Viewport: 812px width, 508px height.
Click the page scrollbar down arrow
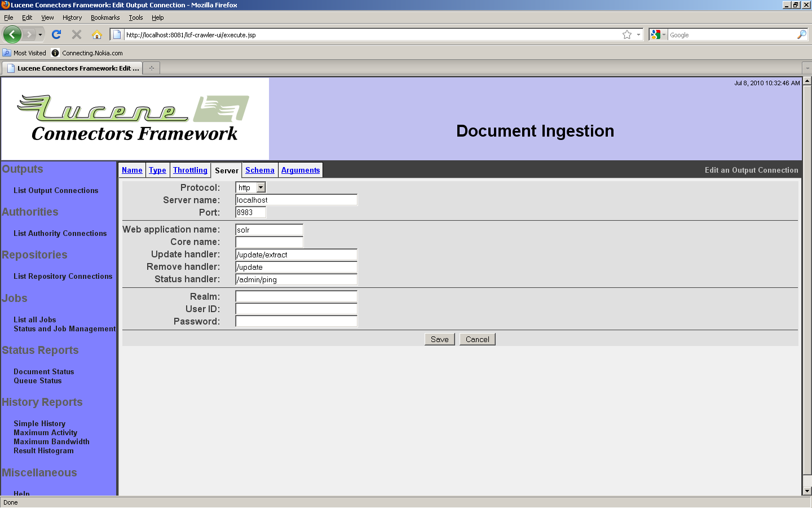[807, 491]
